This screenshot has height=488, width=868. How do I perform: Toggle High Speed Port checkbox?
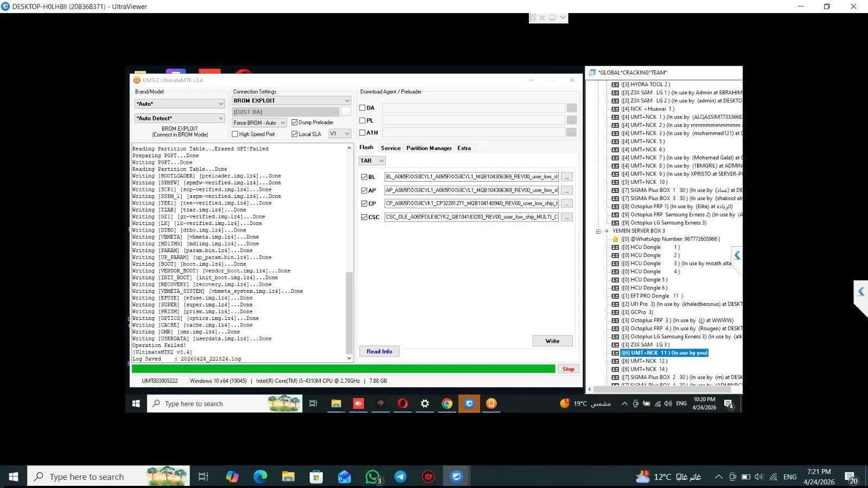[235, 134]
